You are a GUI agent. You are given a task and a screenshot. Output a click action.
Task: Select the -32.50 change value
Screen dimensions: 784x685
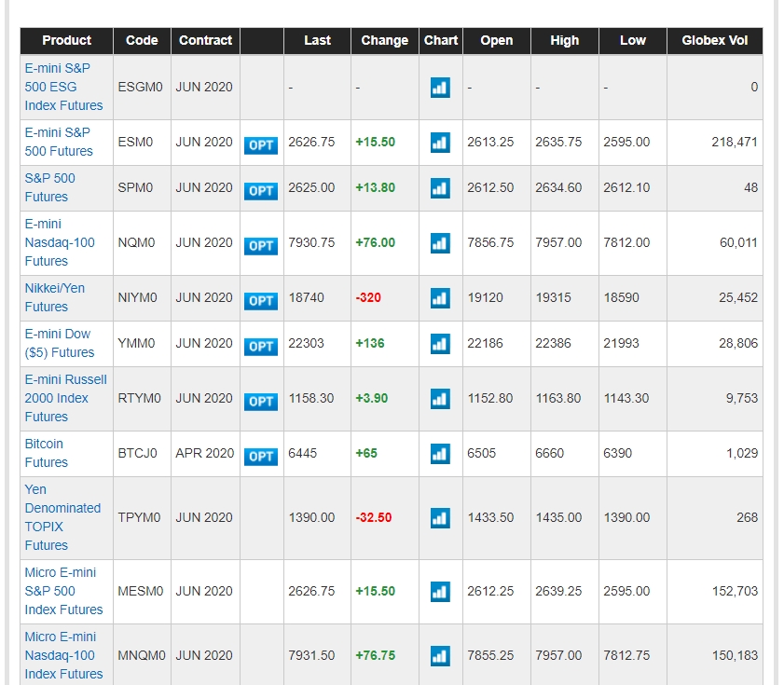click(x=374, y=517)
